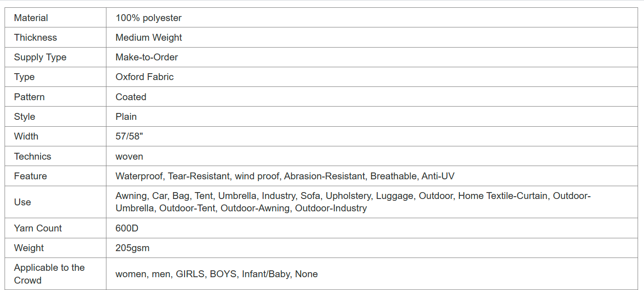This screenshot has height=290, width=644.
Task: Select the Make-to-Order value text
Action: [147, 57]
